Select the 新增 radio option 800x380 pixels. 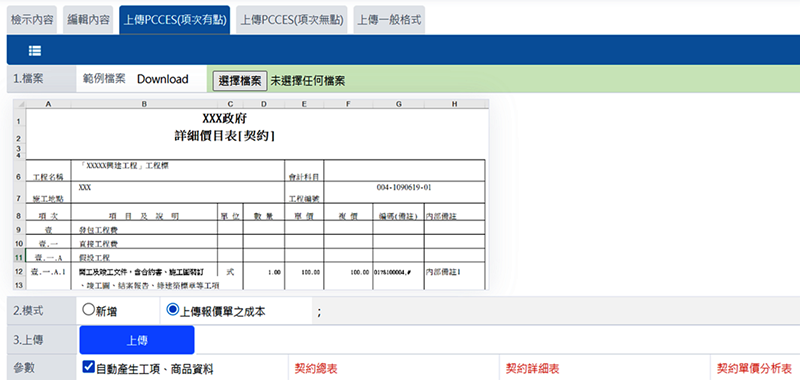(88, 309)
